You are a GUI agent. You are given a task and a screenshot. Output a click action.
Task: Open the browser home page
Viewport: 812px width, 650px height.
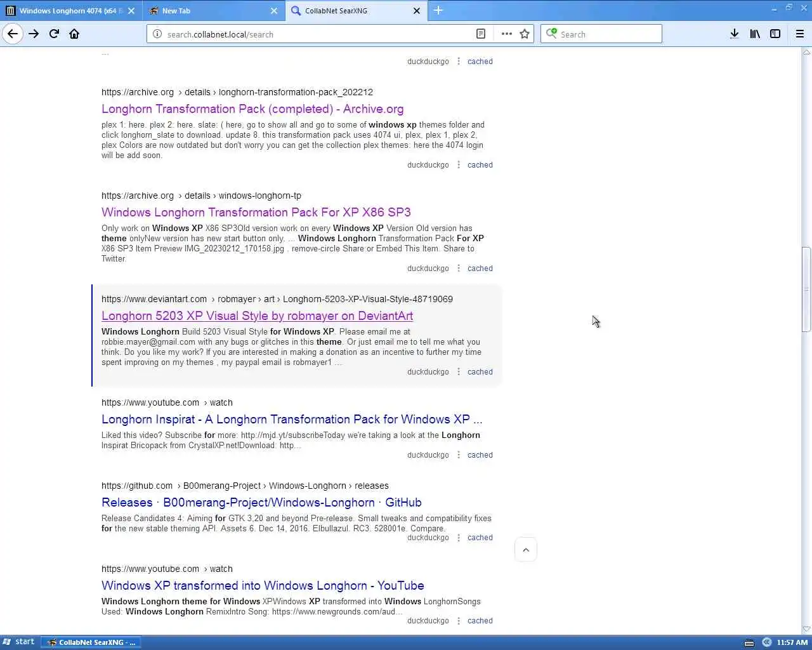coord(74,34)
